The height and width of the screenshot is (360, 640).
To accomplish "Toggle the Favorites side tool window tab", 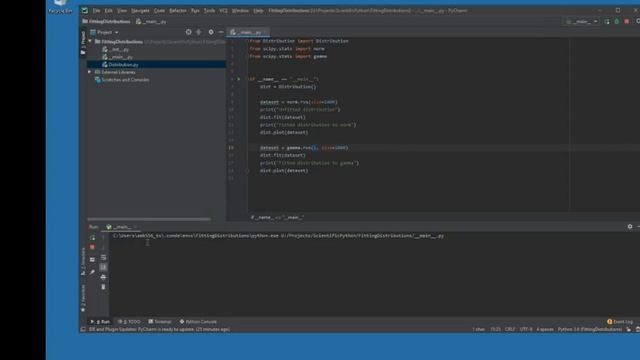I will coord(83,299).
